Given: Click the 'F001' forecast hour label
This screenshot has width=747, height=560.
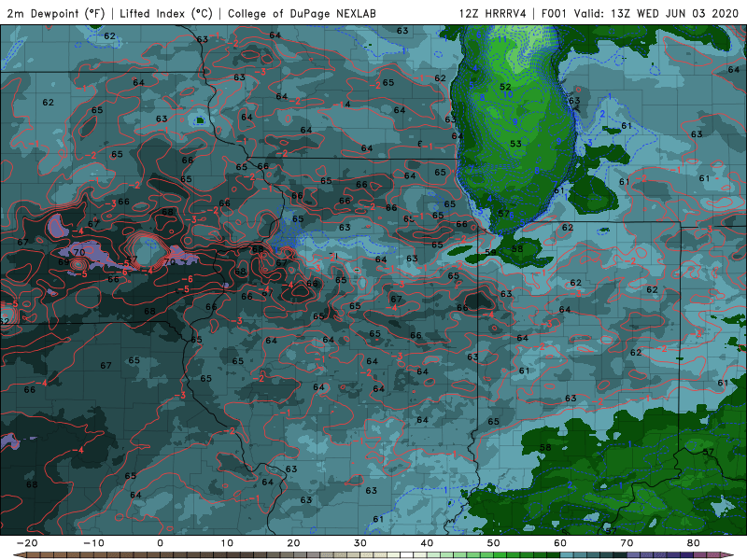Looking at the screenshot, I should point(555,13).
